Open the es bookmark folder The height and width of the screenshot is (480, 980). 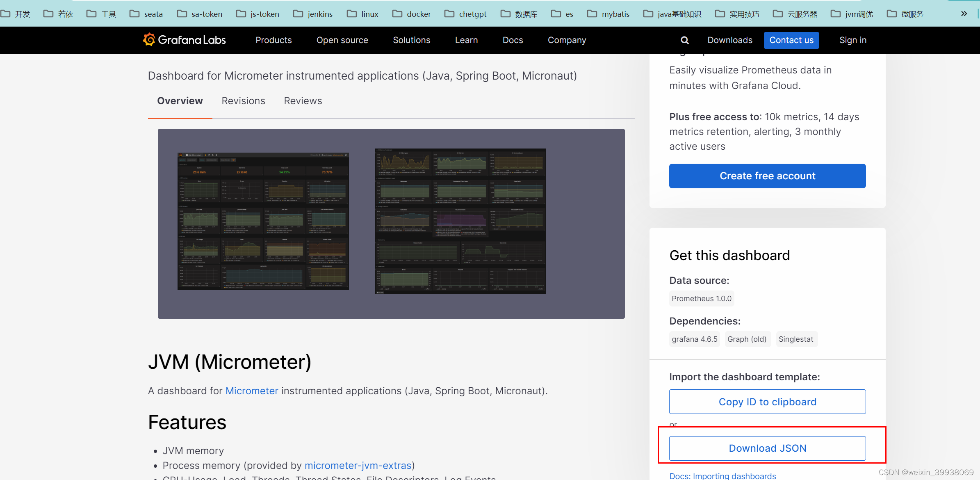(562, 14)
